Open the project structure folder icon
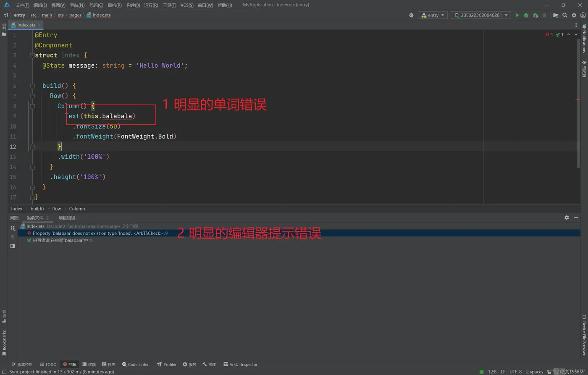The image size is (588, 375). pos(556,15)
